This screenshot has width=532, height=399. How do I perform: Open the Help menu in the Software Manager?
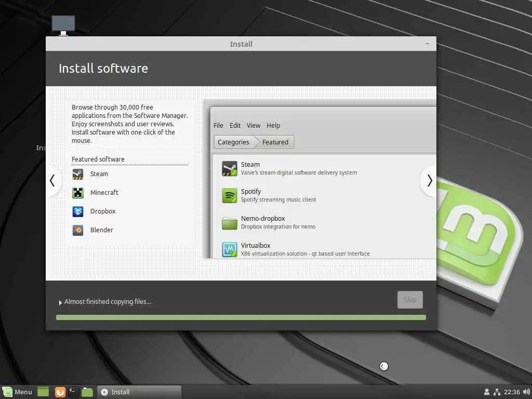pos(273,126)
